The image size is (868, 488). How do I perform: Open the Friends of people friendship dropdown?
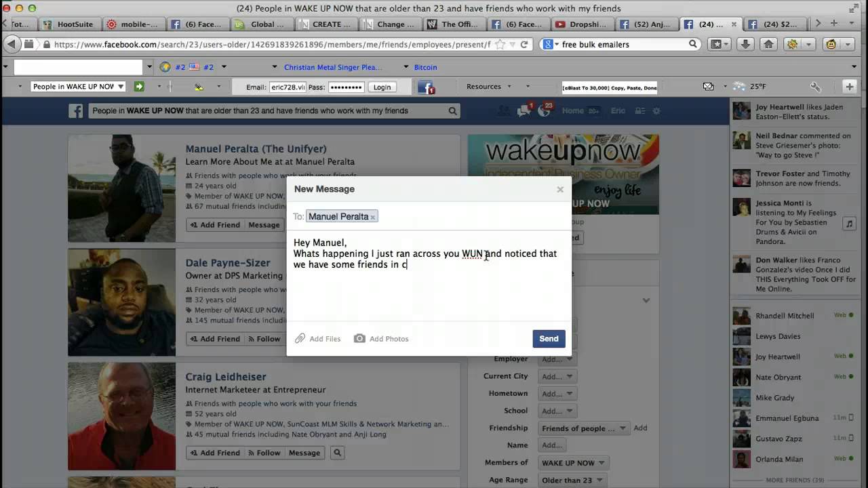583,428
